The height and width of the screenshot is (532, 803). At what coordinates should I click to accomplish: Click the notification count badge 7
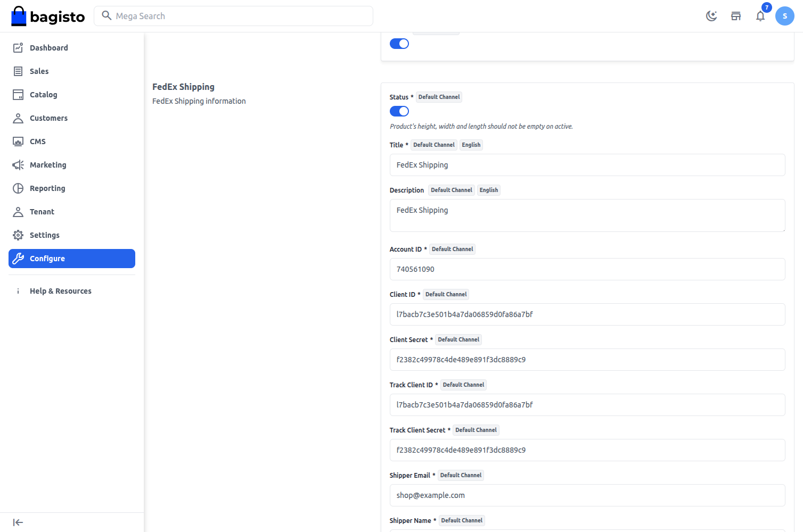[x=767, y=7]
